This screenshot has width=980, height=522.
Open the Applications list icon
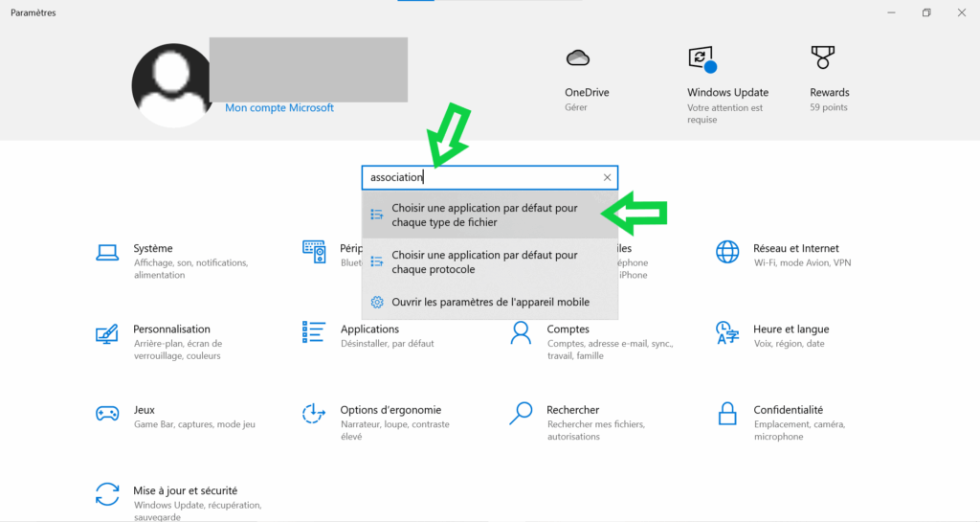pos(313,332)
